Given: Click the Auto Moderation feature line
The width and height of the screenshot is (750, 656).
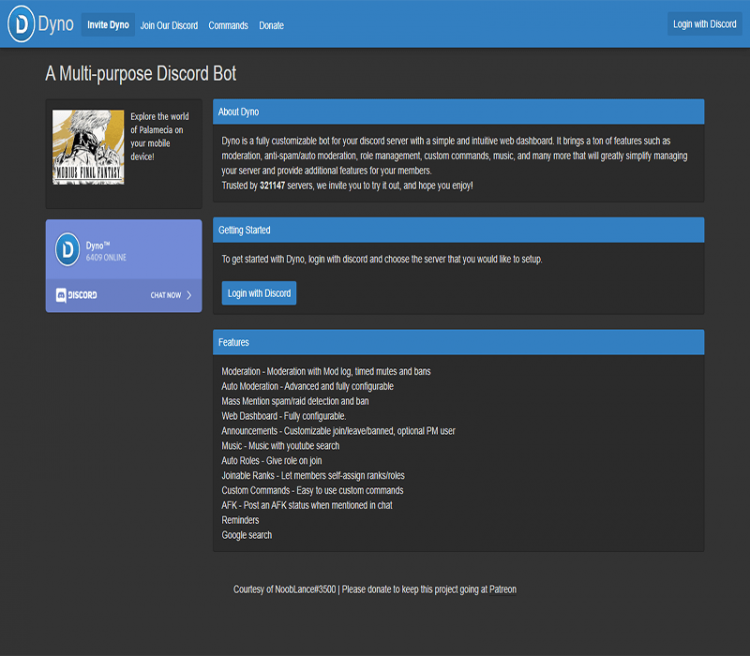Looking at the screenshot, I should click(x=307, y=386).
